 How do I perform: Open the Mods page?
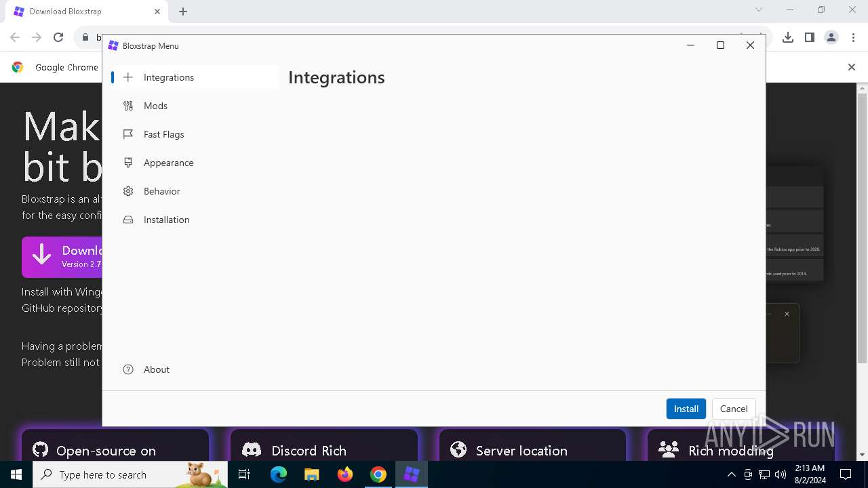[195, 106]
